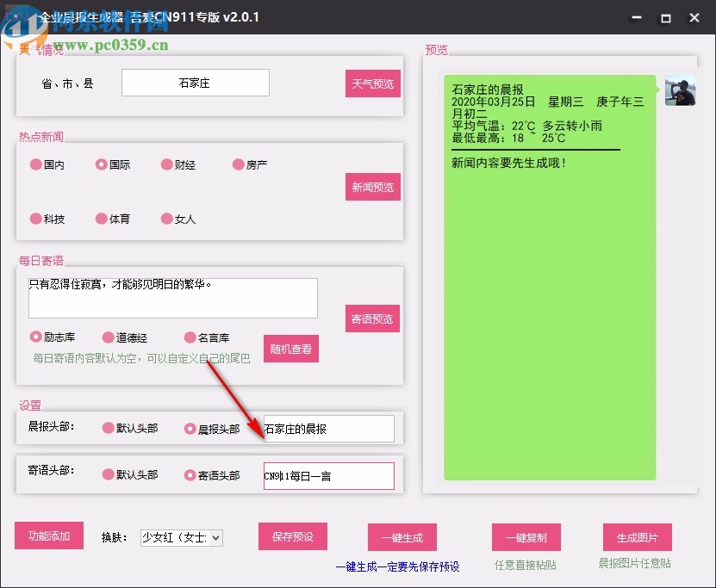Image resolution: width=716 pixels, height=588 pixels.
Task: Click the 天气预览 weather preview button
Action: [372, 83]
